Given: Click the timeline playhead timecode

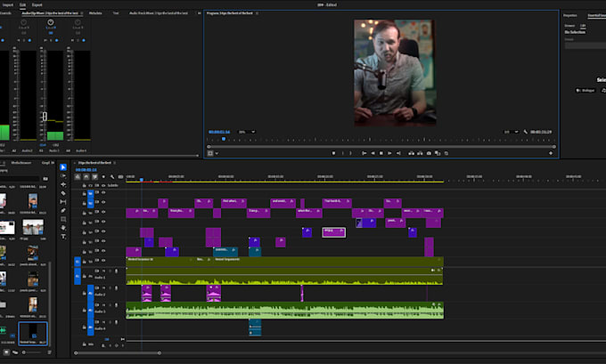Looking at the screenshot, I should pos(86,170).
